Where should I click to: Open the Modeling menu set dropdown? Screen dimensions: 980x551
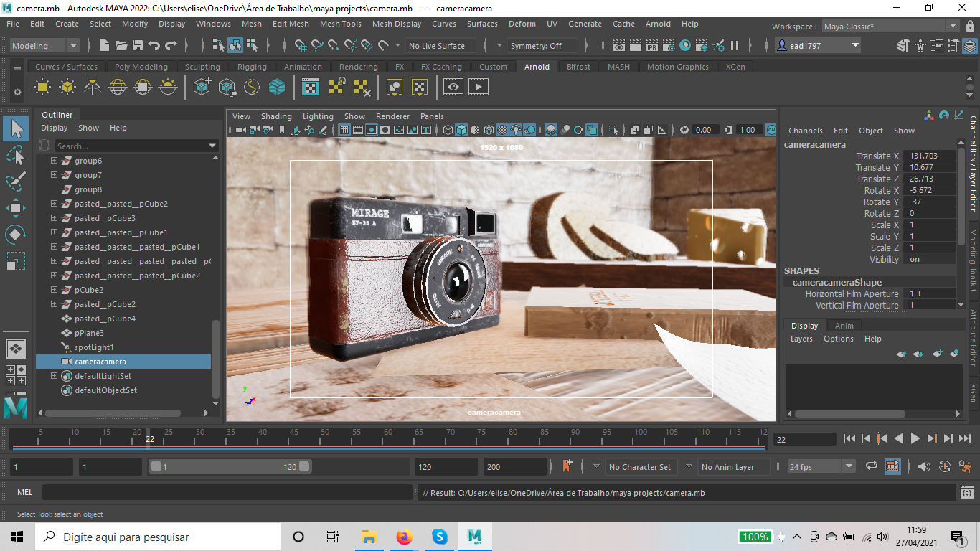pos(44,46)
